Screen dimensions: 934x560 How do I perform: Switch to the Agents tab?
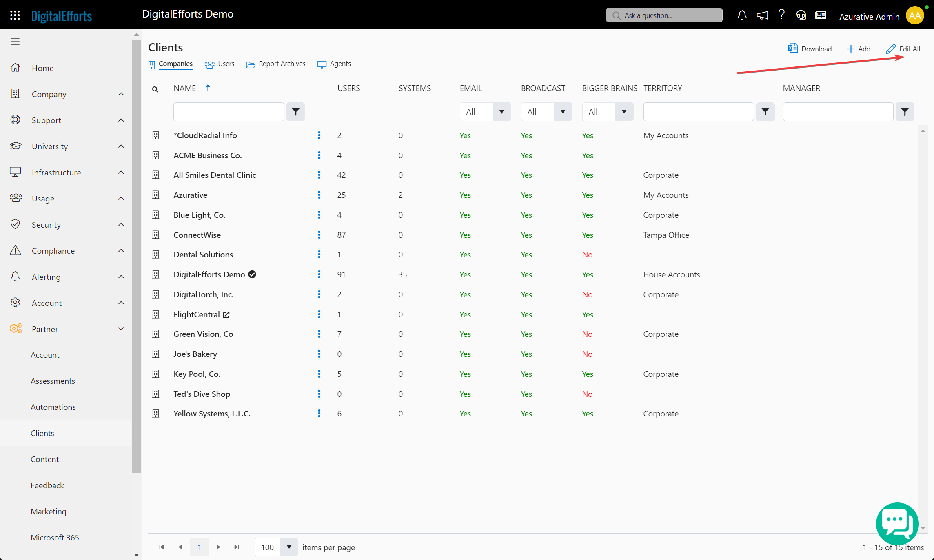pyautogui.click(x=334, y=64)
